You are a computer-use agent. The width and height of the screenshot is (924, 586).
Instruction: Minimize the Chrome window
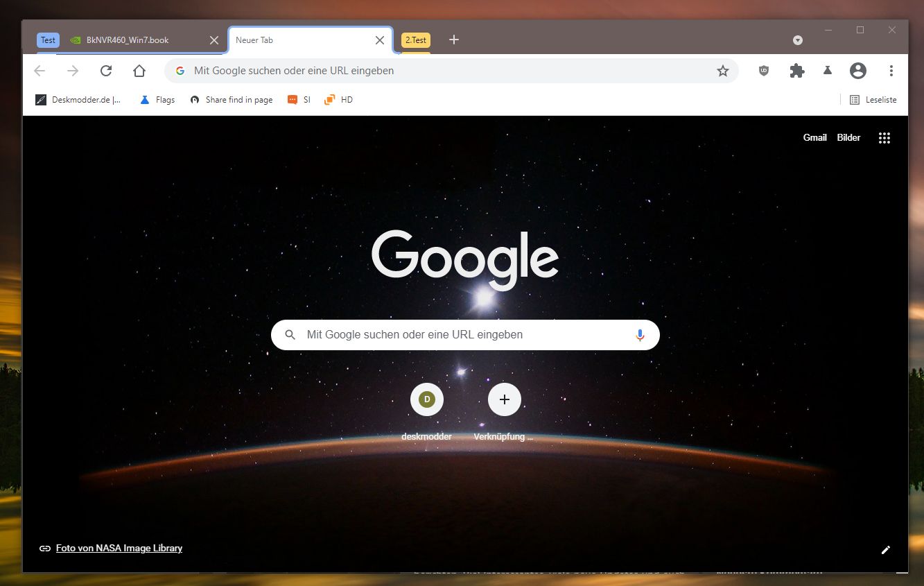point(828,30)
